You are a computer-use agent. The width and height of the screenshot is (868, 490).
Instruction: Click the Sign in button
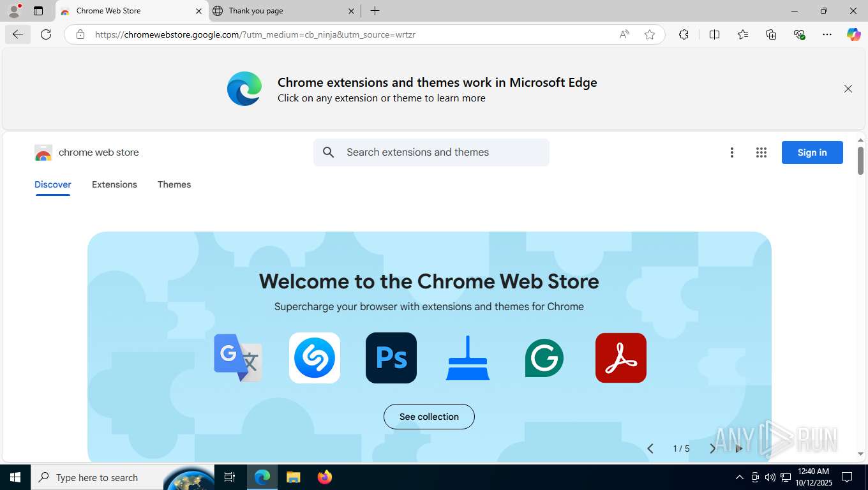(x=812, y=152)
